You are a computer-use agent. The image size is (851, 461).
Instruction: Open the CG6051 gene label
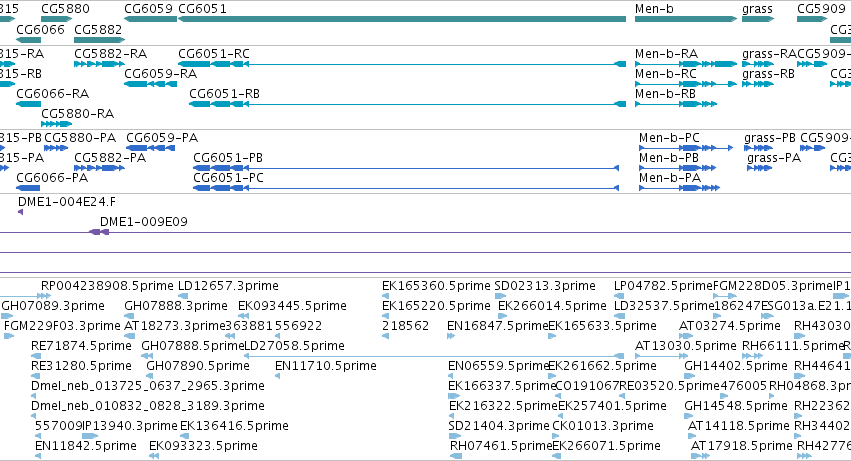coord(202,9)
